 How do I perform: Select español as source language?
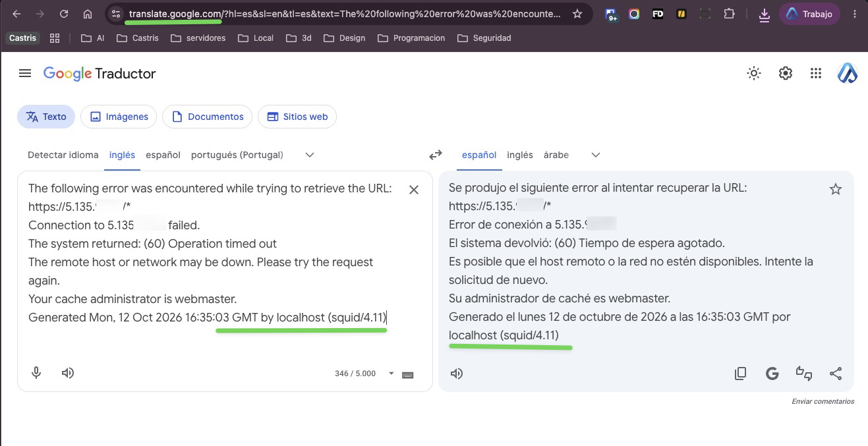pyautogui.click(x=163, y=155)
